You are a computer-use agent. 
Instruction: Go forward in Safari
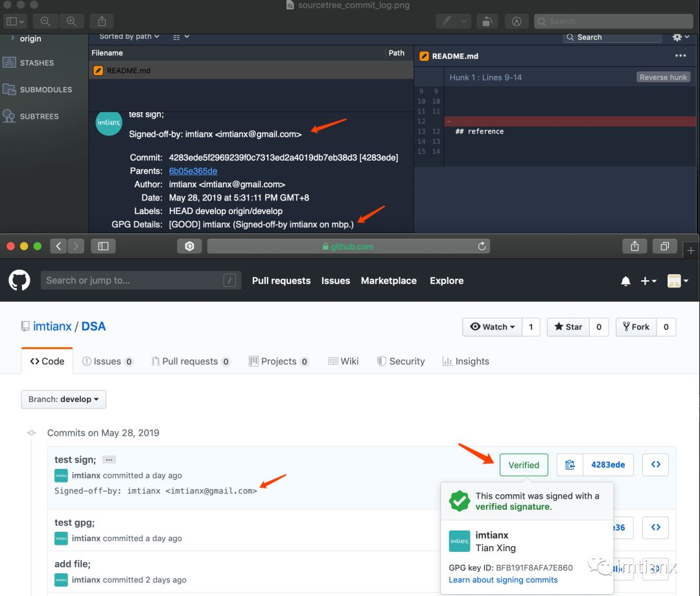tap(75, 246)
